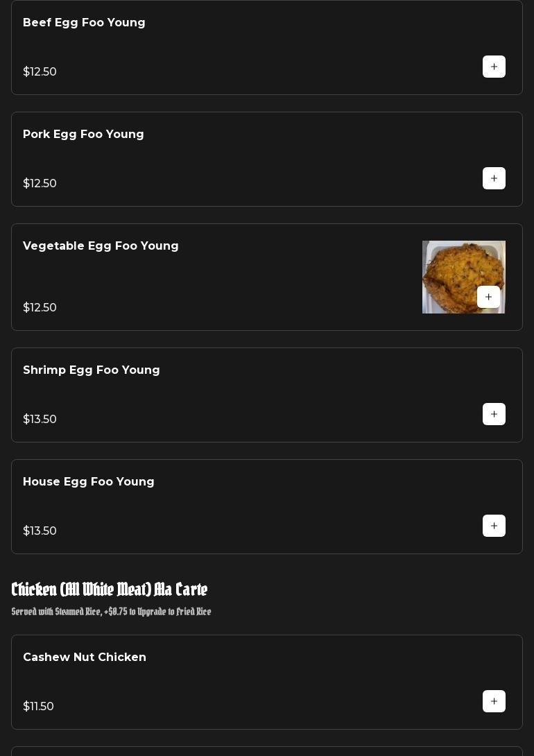Select House Egg Foo Young title
The width and height of the screenshot is (534, 756).
[89, 482]
